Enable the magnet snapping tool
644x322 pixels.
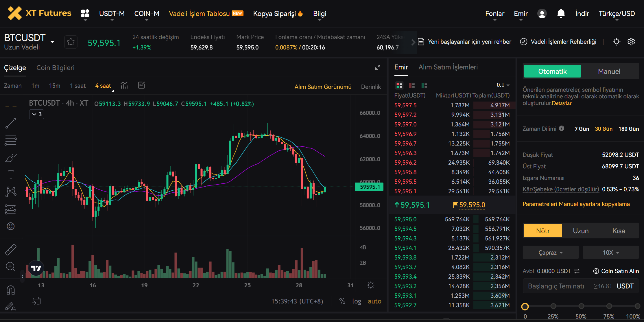(x=11, y=289)
